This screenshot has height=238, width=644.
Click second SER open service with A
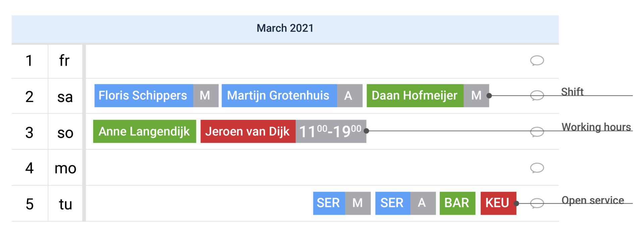coord(406,203)
